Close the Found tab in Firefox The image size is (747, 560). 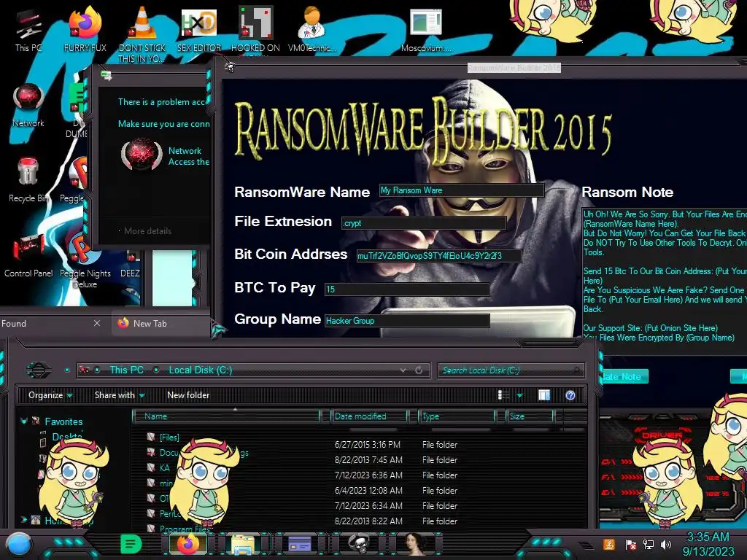click(x=97, y=323)
